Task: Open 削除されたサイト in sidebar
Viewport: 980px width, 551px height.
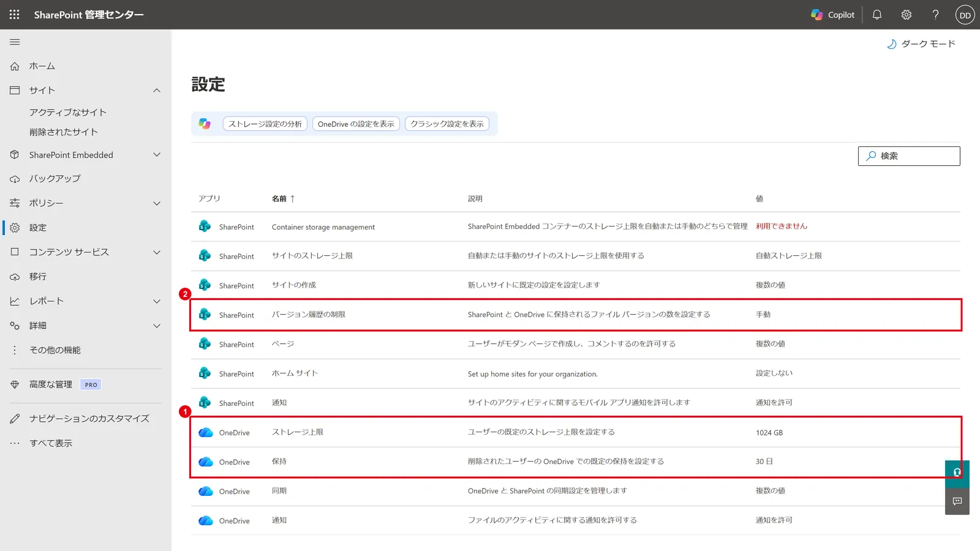Action: (x=64, y=132)
